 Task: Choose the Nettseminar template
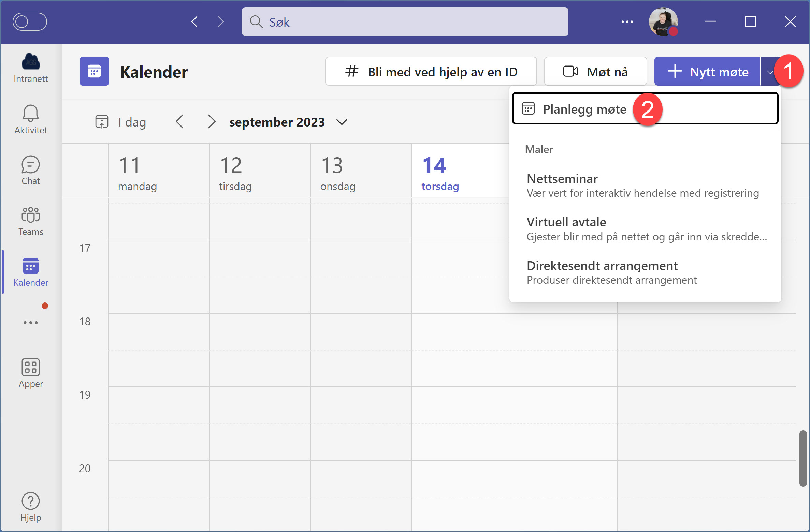click(x=562, y=179)
